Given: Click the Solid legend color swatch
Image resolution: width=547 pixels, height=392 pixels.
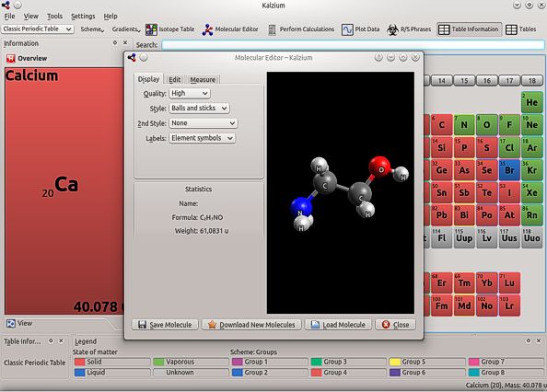Looking at the screenshot, I should click(x=80, y=362).
